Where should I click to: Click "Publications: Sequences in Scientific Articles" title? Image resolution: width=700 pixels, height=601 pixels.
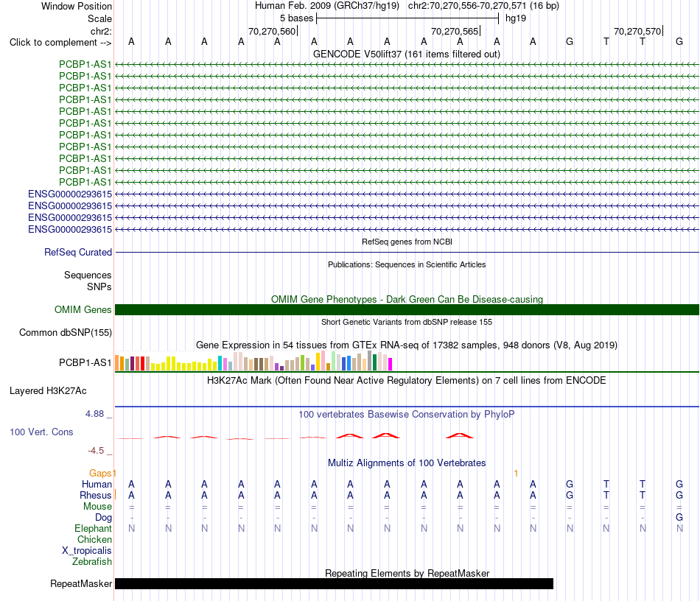[407, 264]
